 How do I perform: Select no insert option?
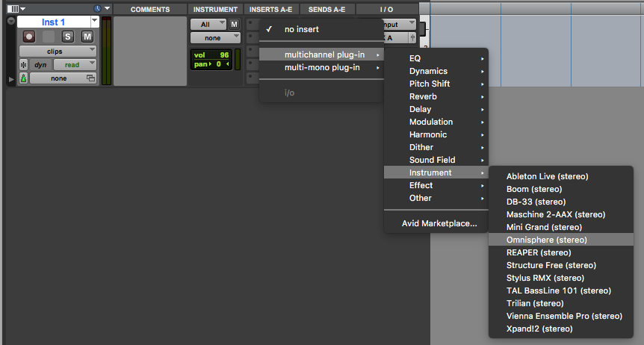pyautogui.click(x=321, y=29)
